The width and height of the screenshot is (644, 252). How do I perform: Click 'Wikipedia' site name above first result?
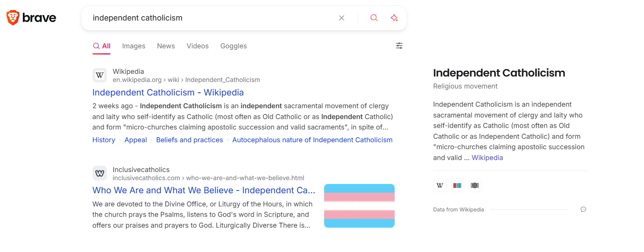coord(128,72)
